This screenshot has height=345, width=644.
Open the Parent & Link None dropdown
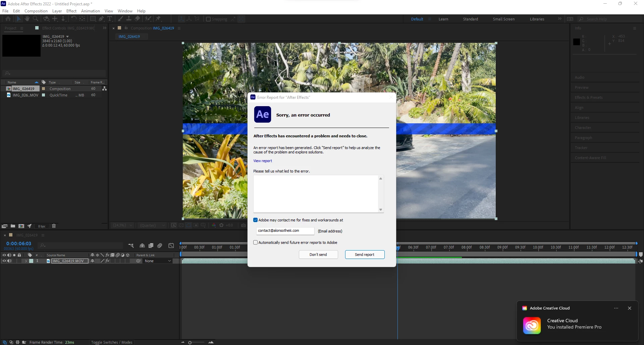click(158, 261)
